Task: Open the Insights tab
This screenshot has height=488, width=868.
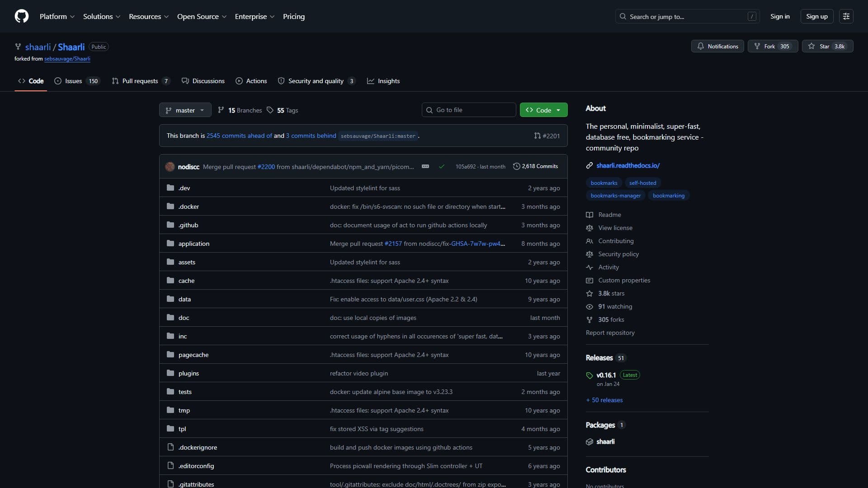Action: pos(383,81)
